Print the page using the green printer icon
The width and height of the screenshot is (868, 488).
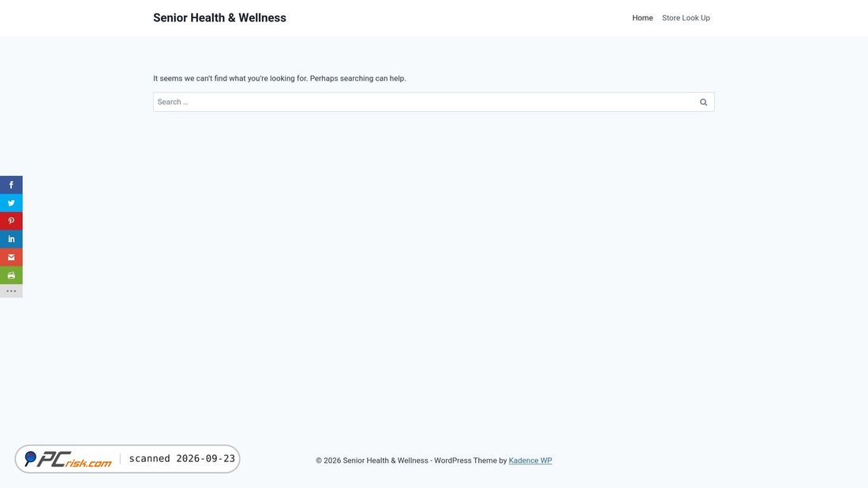(11, 275)
